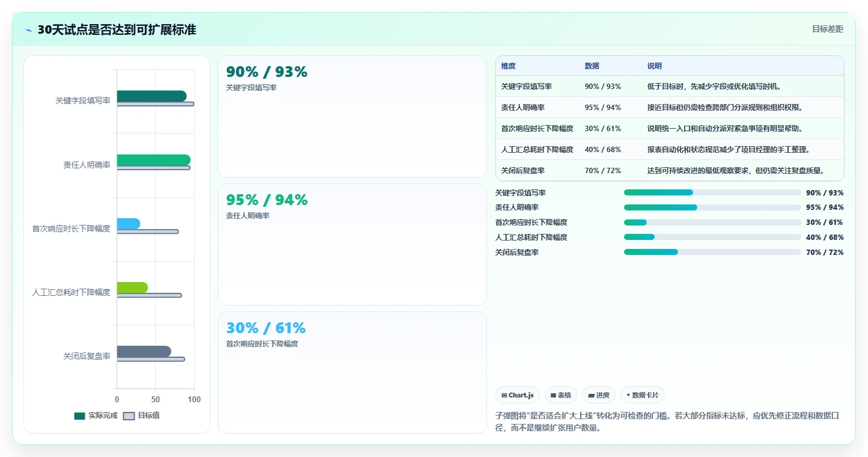Toggle the 实际完成 legend swatch
This screenshot has width=868, height=457.
[x=79, y=416]
